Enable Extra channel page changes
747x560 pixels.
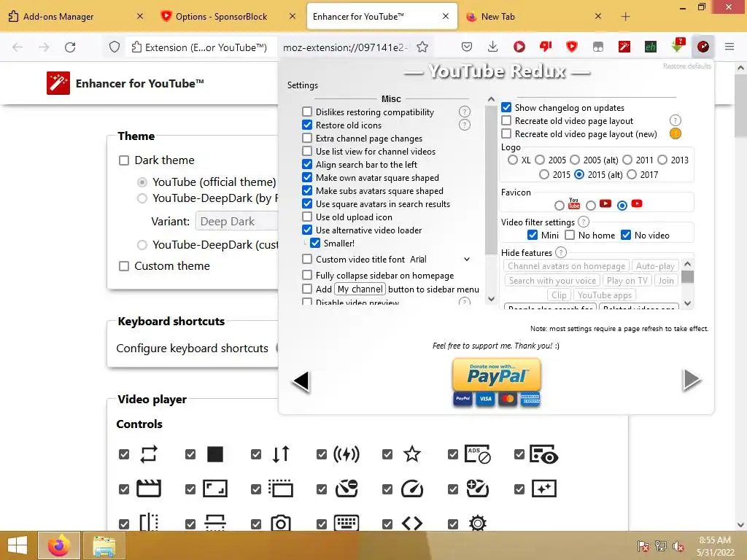click(307, 138)
